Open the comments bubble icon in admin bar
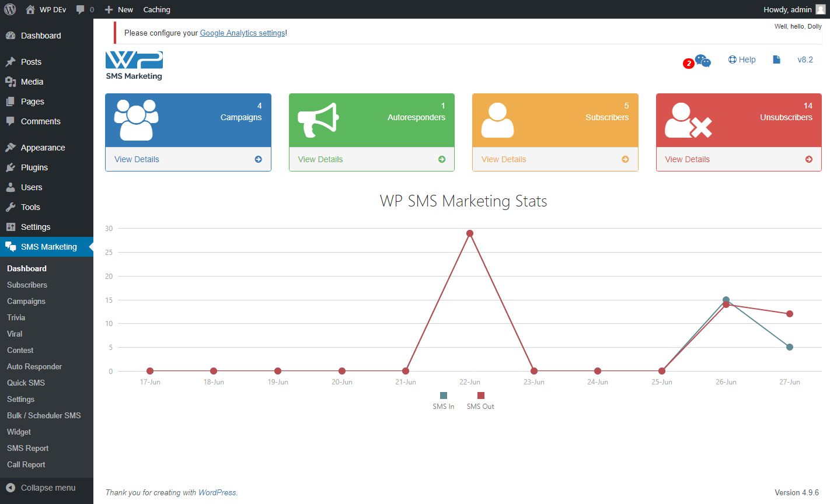The width and height of the screenshot is (830, 504). click(x=81, y=10)
